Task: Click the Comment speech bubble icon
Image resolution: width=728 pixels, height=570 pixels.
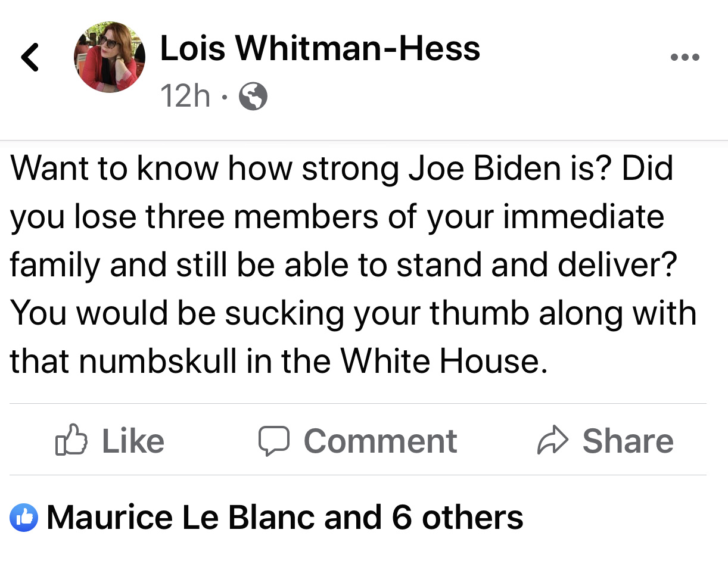Action: (x=273, y=441)
